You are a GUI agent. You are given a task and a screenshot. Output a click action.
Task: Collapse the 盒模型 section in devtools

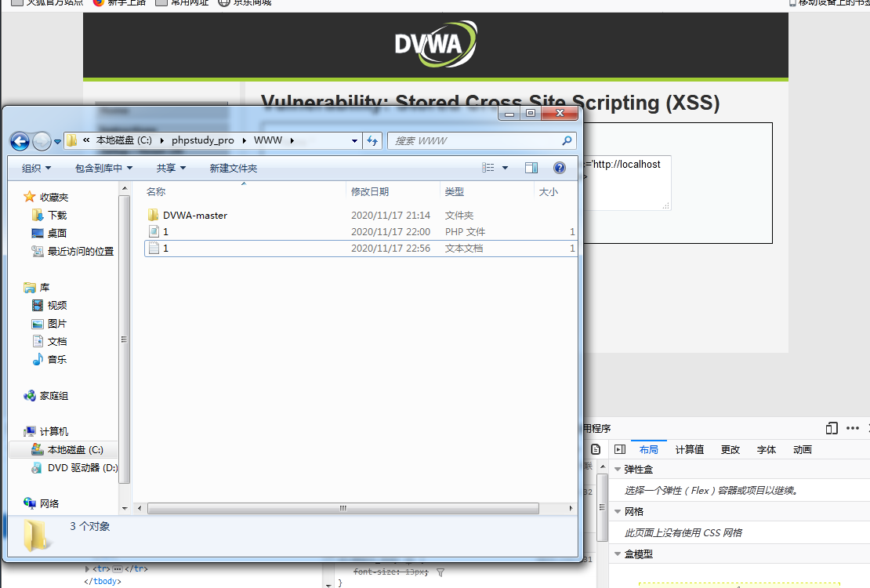click(618, 554)
